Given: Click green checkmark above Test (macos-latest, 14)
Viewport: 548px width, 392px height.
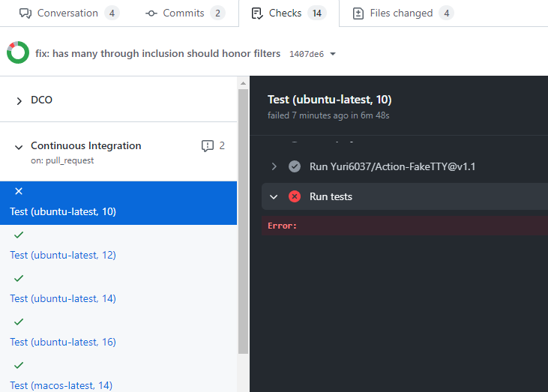Looking at the screenshot, I should coord(19,365).
